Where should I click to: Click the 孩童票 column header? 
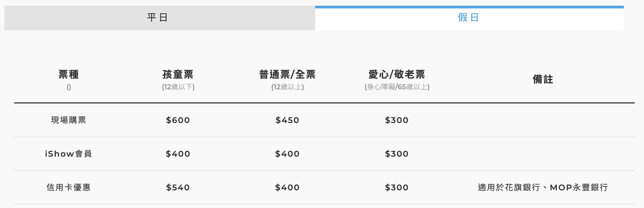point(178,74)
